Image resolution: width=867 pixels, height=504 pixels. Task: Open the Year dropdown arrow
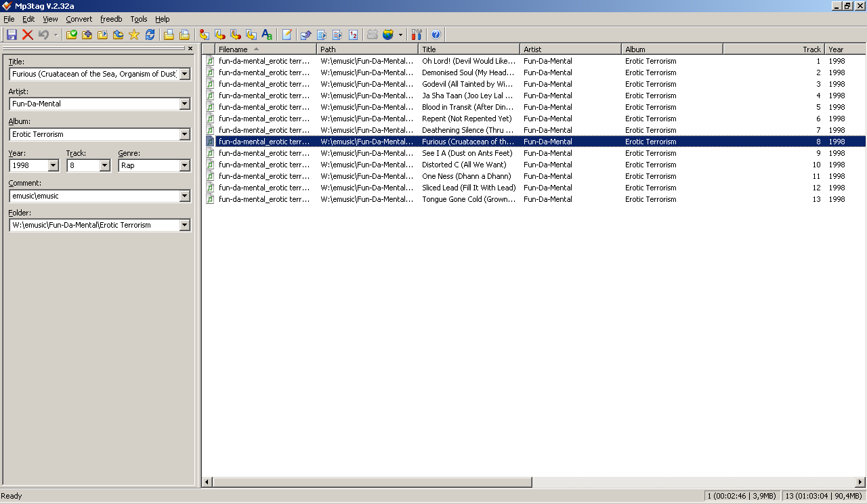[54, 165]
